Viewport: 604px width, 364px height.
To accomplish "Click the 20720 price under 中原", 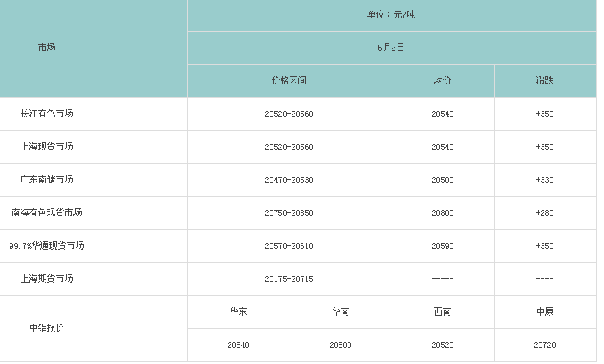I will [x=544, y=345].
